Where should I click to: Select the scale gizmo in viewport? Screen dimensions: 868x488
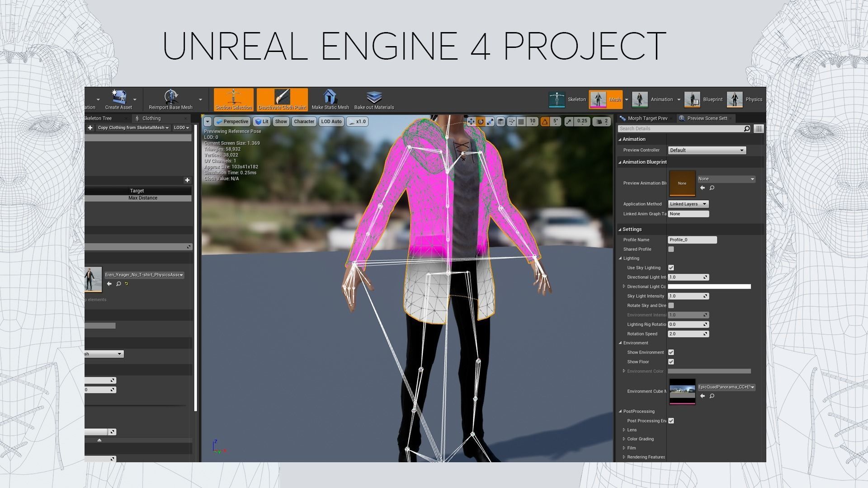pos(490,122)
